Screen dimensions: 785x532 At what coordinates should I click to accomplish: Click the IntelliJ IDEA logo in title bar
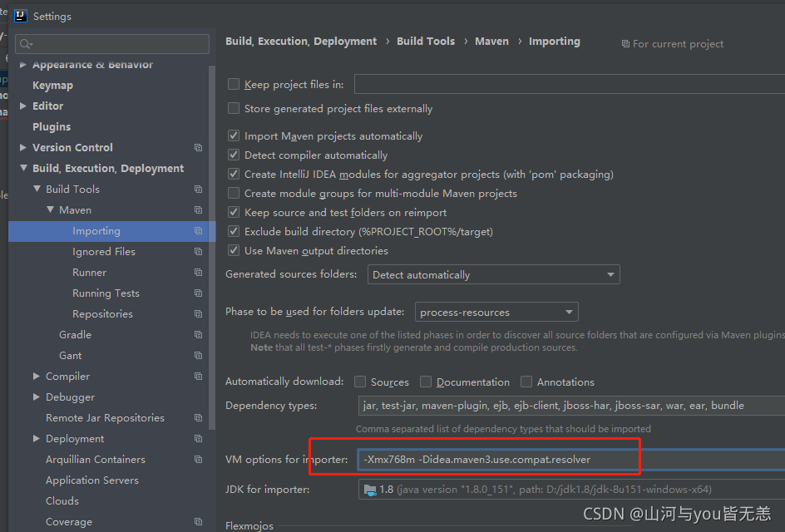click(x=21, y=16)
